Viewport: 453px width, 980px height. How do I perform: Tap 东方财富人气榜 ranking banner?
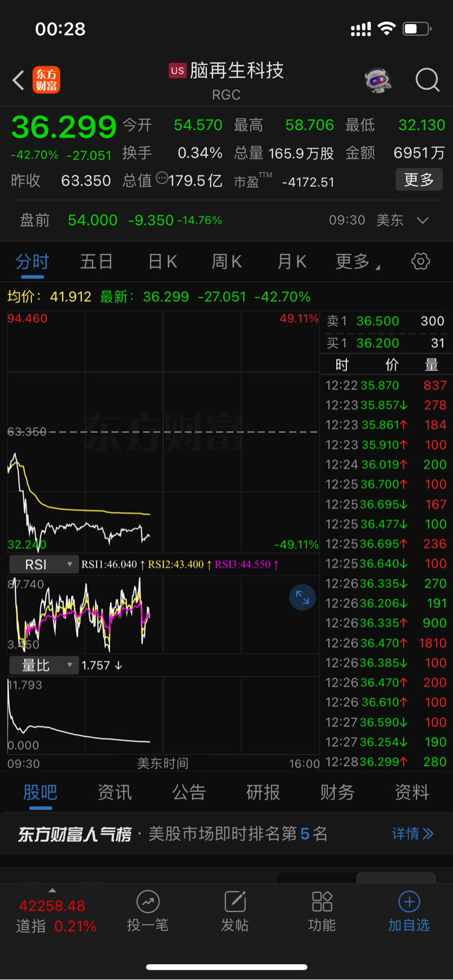(226, 834)
